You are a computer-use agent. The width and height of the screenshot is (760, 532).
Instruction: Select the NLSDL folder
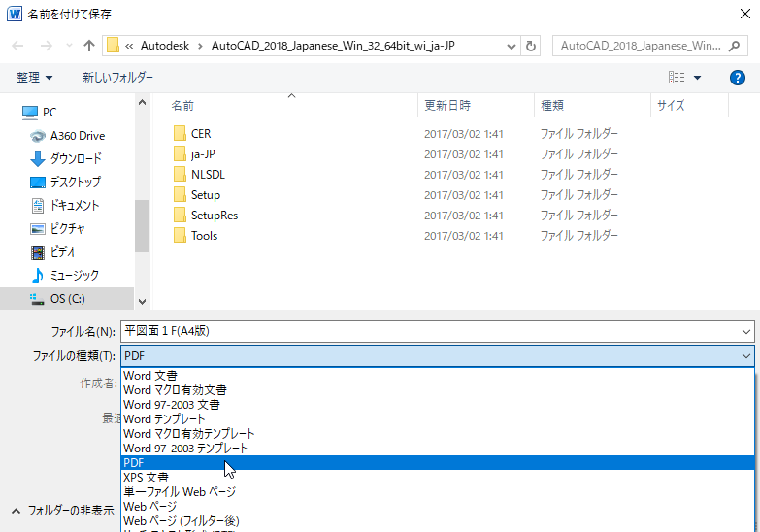(x=208, y=175)
